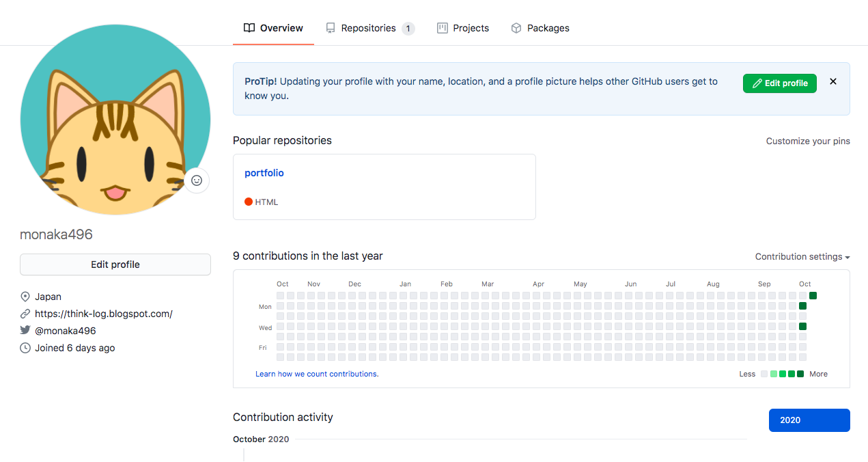Image resolution: width=868 pixels, height=462 pixels.
Task: Click the repository count badge
Action: [x=408, y=28]
